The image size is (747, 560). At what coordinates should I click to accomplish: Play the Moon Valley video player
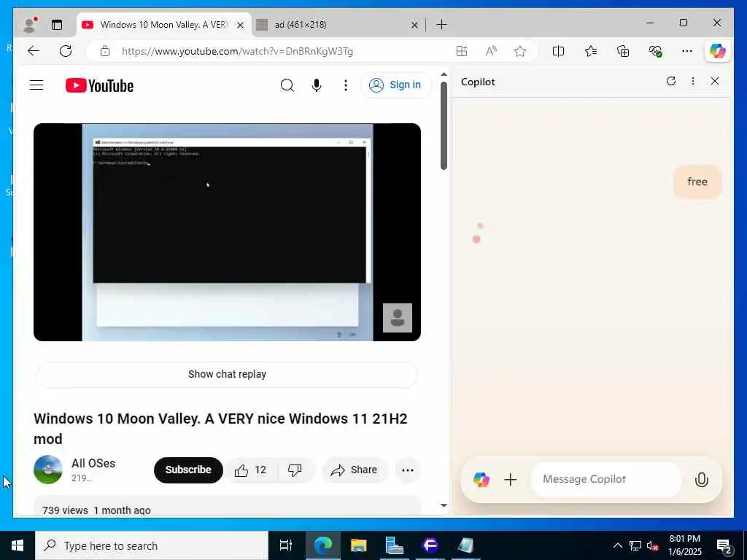pyautogui.click(x=228, y=232)
